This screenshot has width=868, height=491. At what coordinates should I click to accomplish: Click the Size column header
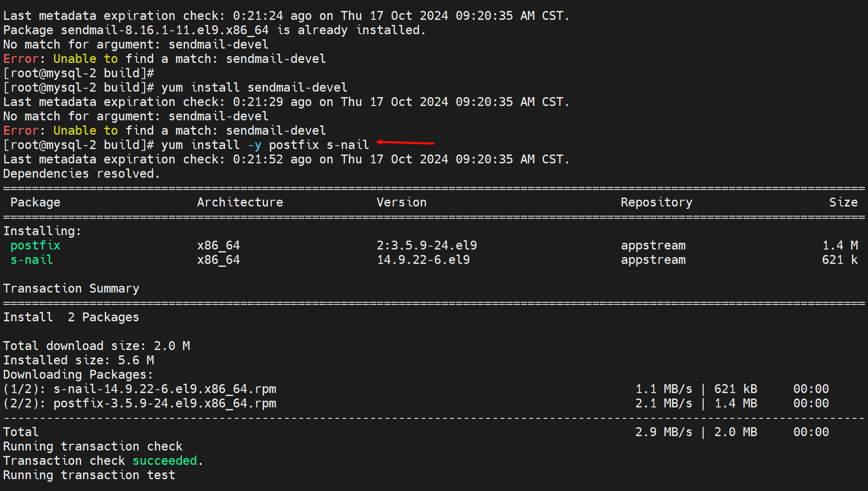pos(843,202)
